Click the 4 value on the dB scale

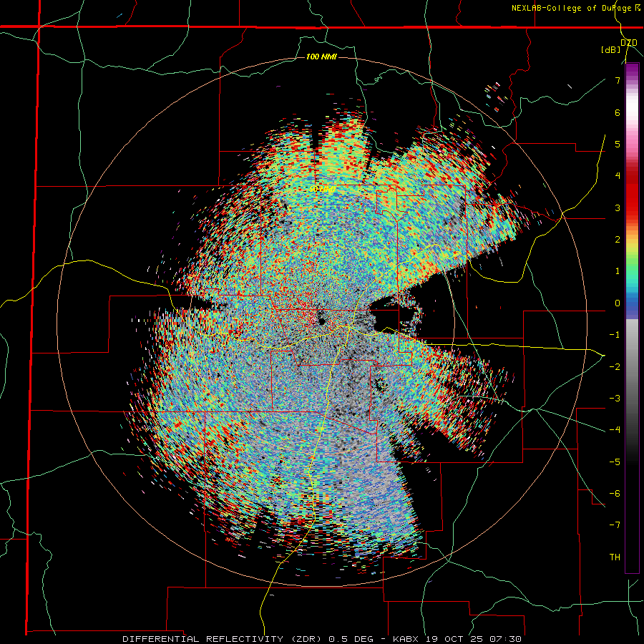(x=618, y=176)
